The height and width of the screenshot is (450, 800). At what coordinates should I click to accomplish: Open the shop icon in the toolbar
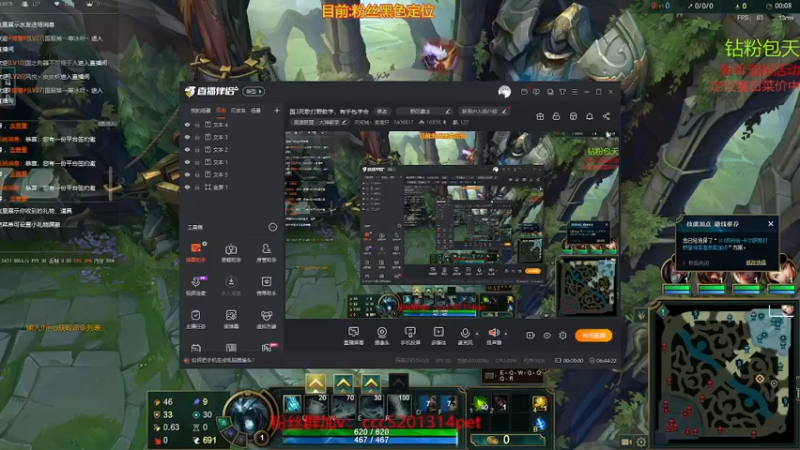tap(573, 116)
